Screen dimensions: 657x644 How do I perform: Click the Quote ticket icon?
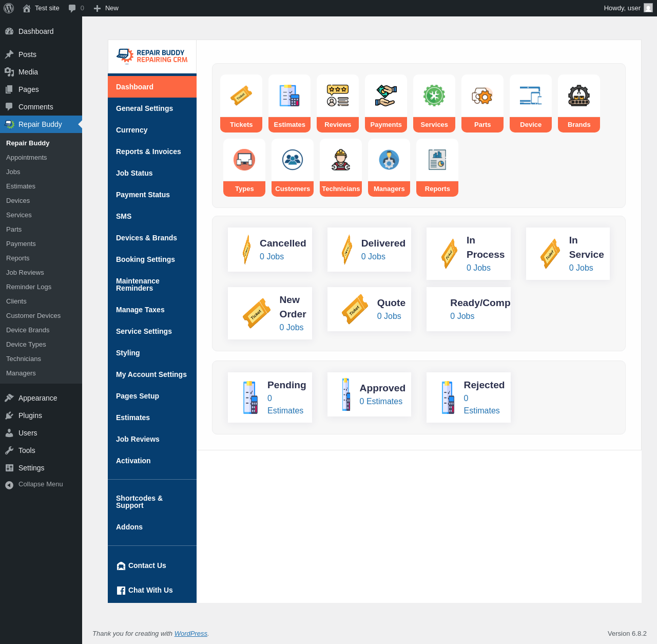point(355,309)
